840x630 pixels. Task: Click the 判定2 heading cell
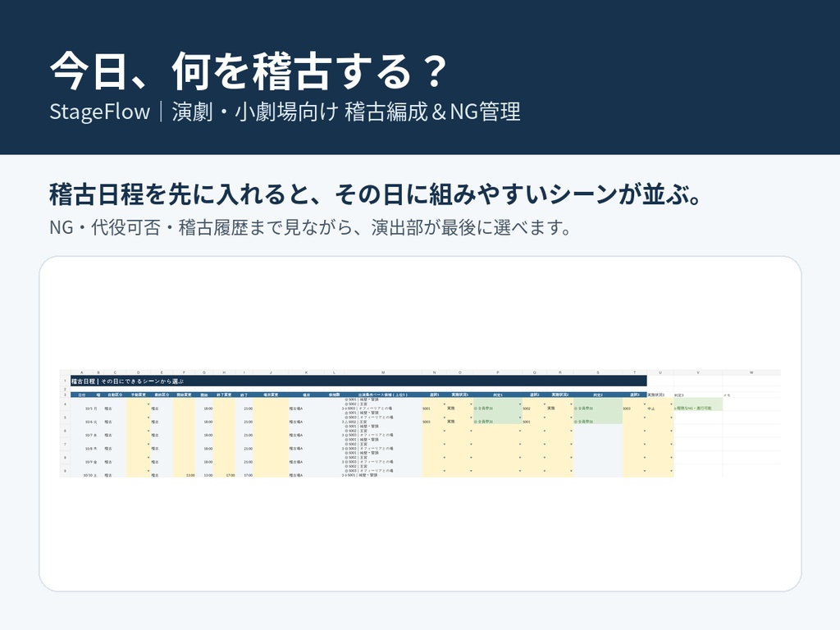(598, 395)
